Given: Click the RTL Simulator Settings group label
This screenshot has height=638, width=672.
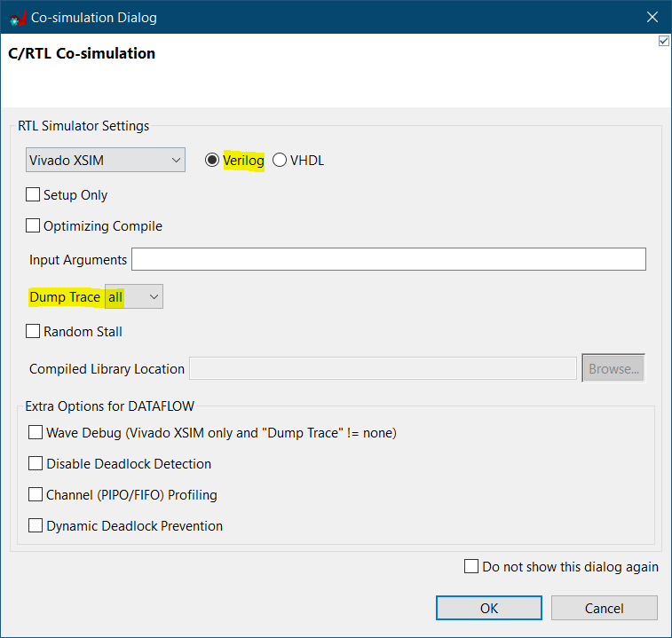Looking at the screenshot, I should tap(83, 126).
